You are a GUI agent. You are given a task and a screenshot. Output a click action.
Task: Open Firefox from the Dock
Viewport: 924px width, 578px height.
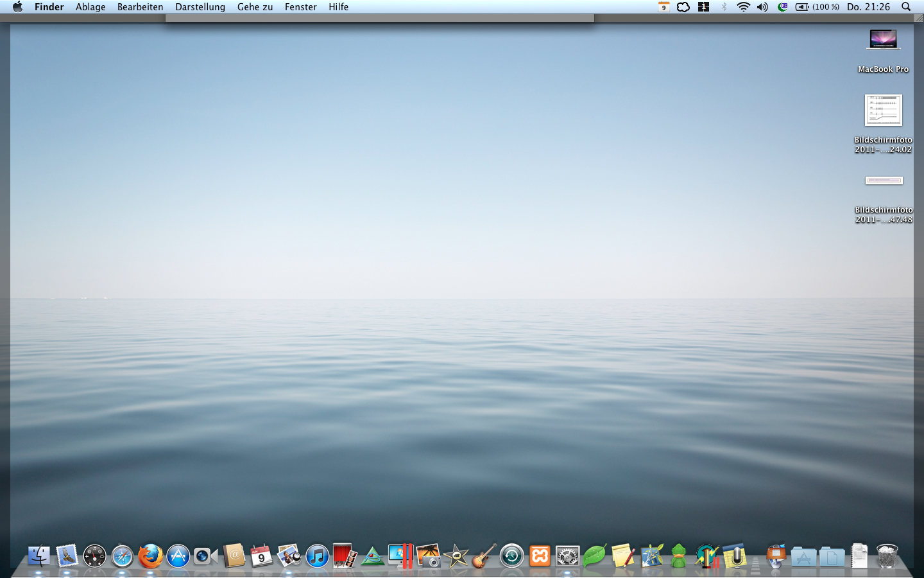click(150, 556)
